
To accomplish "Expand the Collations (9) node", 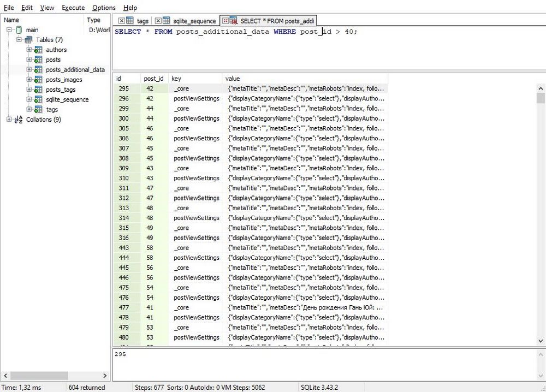I will click(9, 120).
